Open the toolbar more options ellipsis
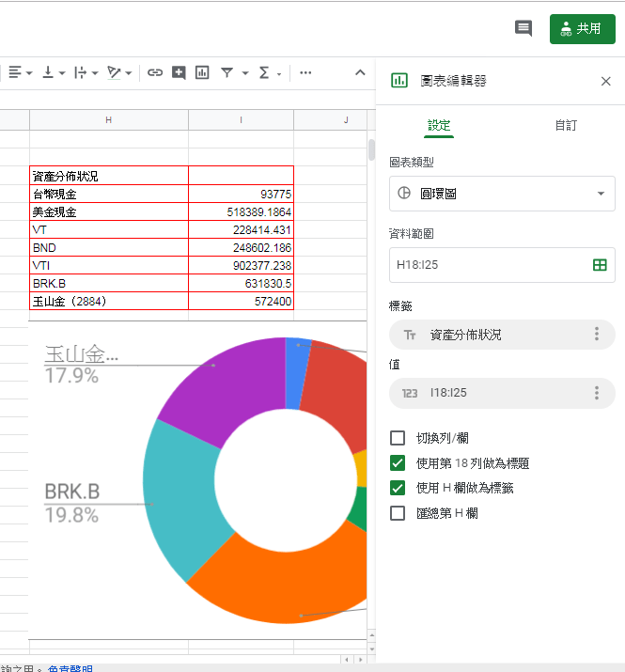Screen dimensions: 625x672 pos(305,72)
